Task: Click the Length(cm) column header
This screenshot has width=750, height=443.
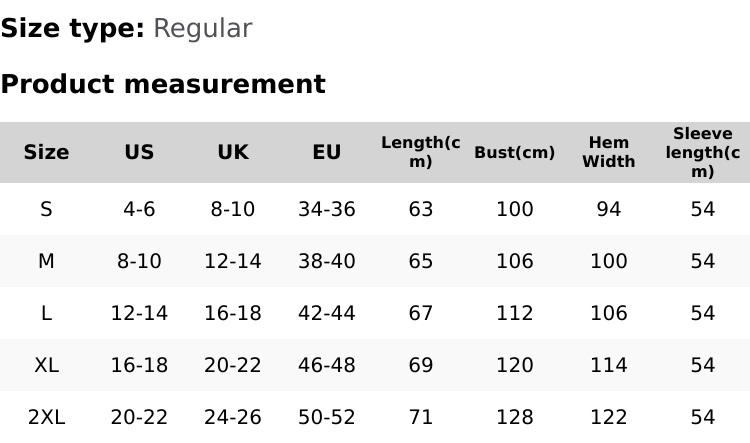Action: pos(421,152)
